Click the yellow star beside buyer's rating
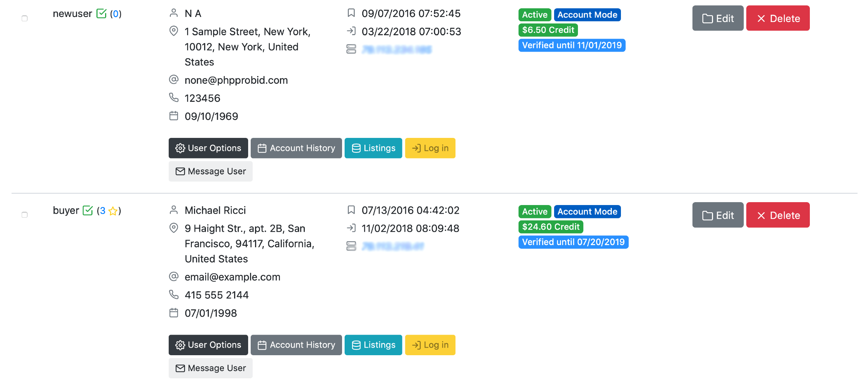Viewport: 868px width, 383px height. click(113, 211)
